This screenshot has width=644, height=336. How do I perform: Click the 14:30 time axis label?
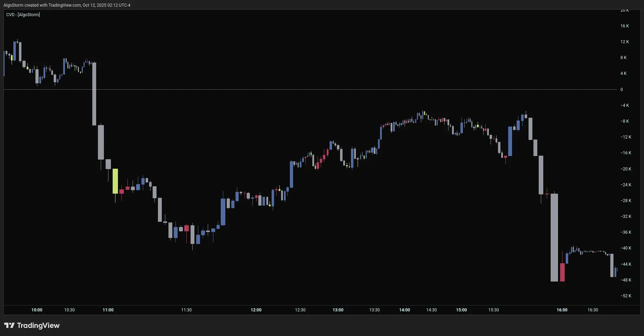[x=431, y=310]
